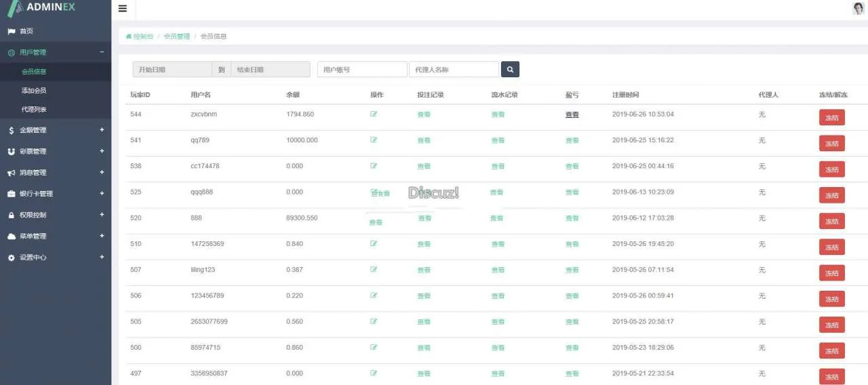Click 查看 under 盈亏 for user zxcvbnm

point(572,115)
